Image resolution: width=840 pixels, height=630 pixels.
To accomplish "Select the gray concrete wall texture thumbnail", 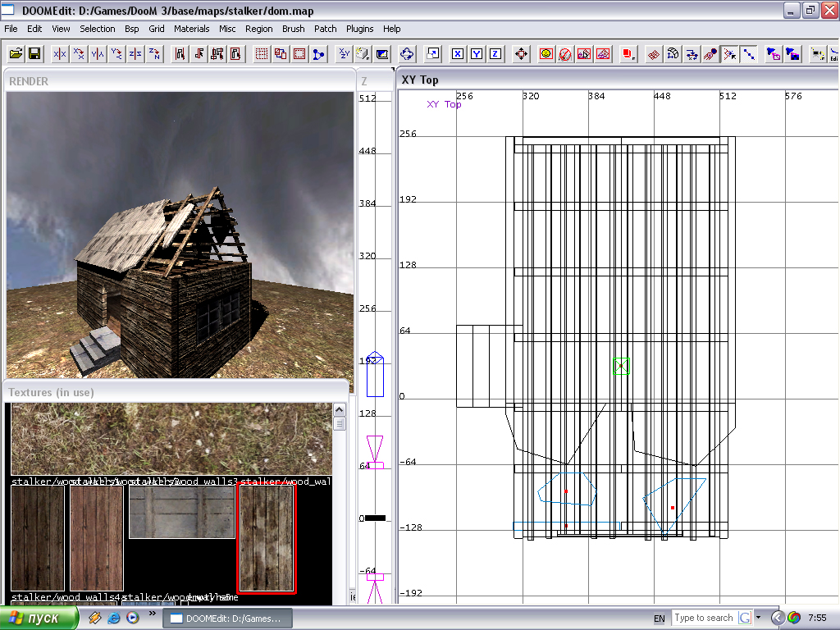I will pyautogui.click(x=181, y=513).
